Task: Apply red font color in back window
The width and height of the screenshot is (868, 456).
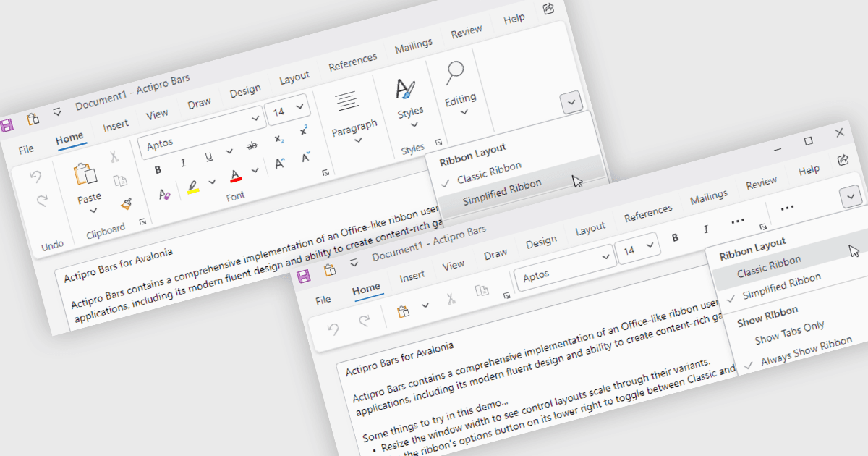Action: 235,176
